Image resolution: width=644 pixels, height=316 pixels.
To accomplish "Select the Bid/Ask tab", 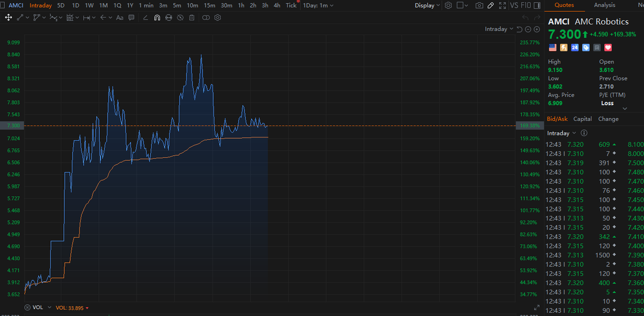I will click(x=558, y=119).
